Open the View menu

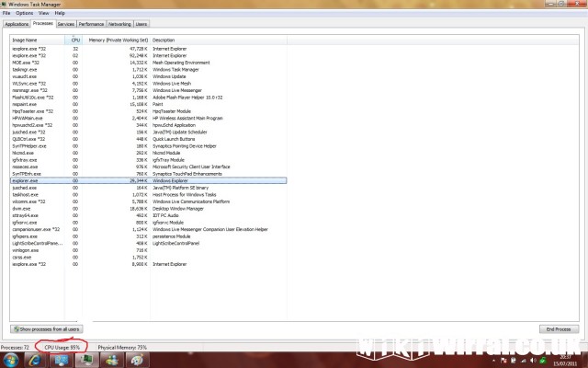[x=44, y=13]
